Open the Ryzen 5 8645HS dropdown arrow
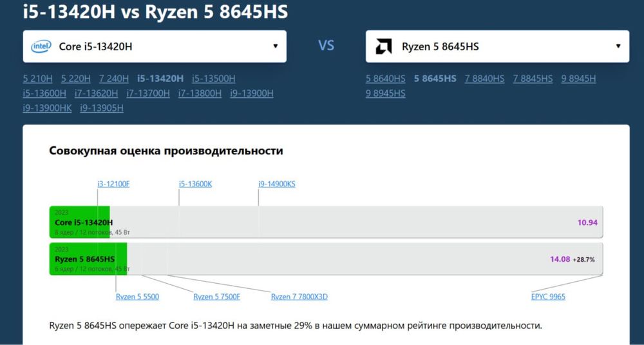The width and height of the screenshot is (644, 345). pyautogui.click(x=618, y=46)
